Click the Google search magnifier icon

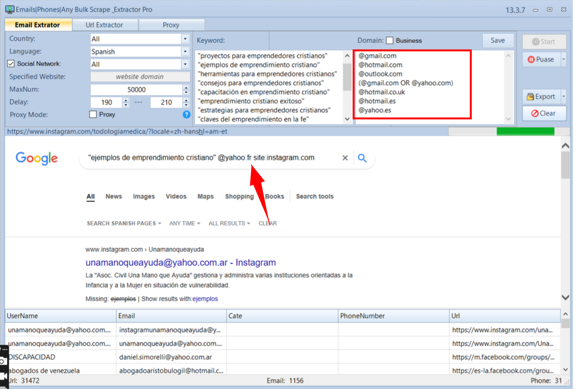point(362,158)
